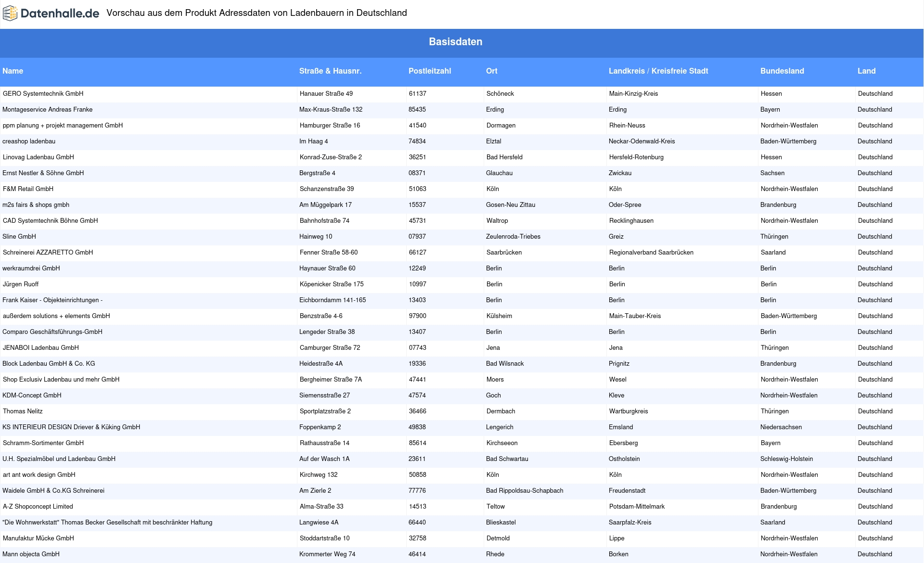Click KDM-Concept GmbH name
Screen dimensions: 924x563
point(32,395)
